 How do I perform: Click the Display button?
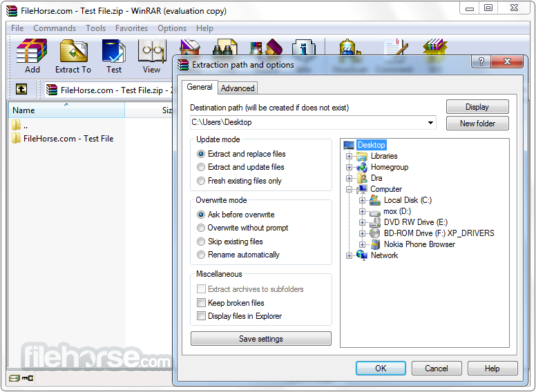pyautogui.click(x=477, y=107)
